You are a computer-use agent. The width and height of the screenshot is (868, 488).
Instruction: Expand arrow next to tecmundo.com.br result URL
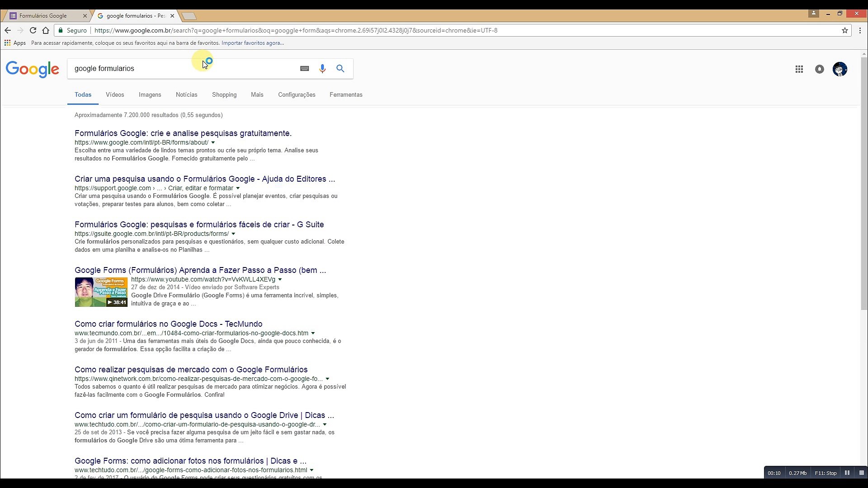[313, 333]
